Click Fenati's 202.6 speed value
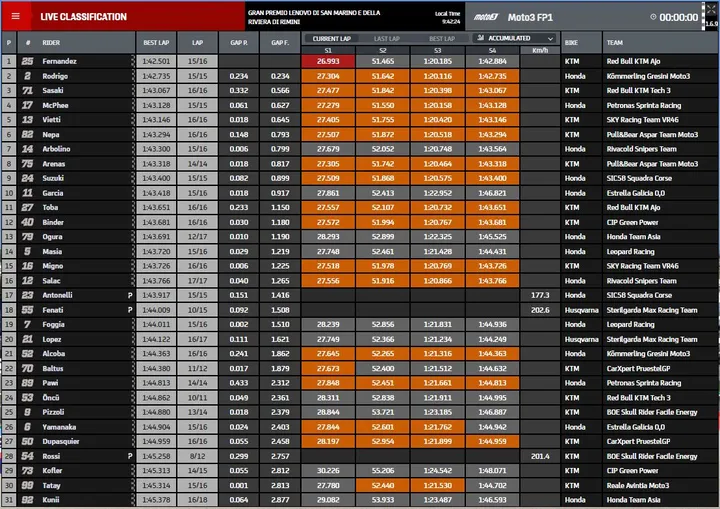The height and width of the screenshot is (509, 720). 540,310
